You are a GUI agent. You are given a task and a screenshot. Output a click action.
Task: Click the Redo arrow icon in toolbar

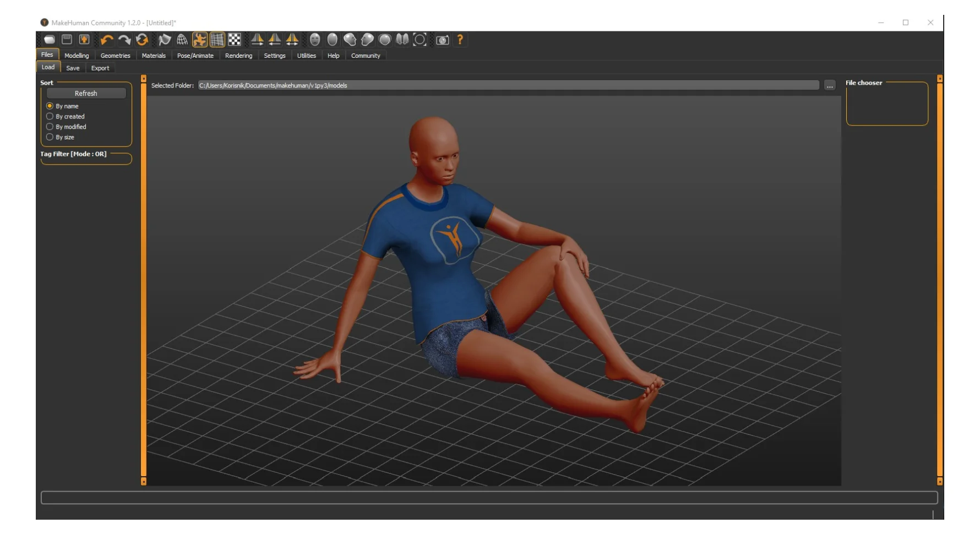(x=124, y=40)
